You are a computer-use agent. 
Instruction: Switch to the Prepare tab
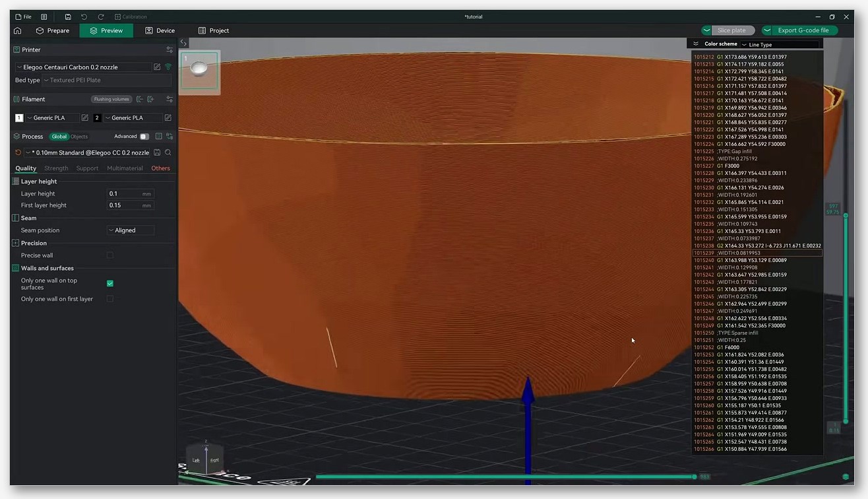pos(53,30)
